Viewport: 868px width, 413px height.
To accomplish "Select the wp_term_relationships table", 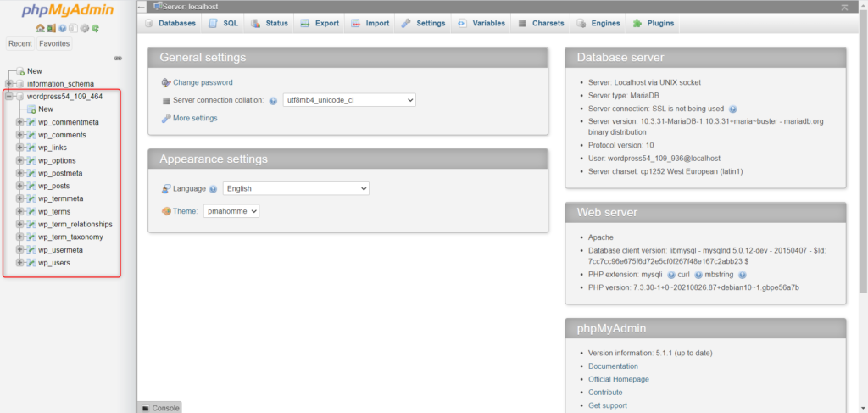I will (x=75, y=224).
